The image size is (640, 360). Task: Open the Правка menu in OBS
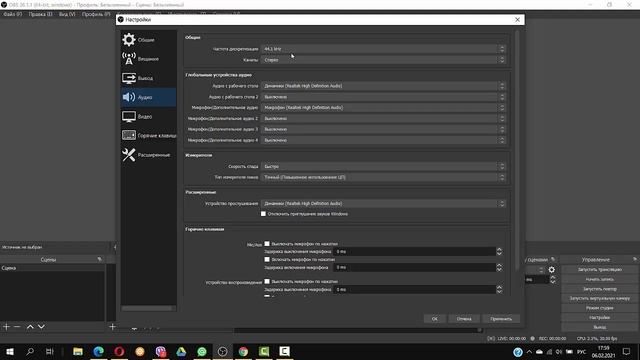click(x=40, y=14)
